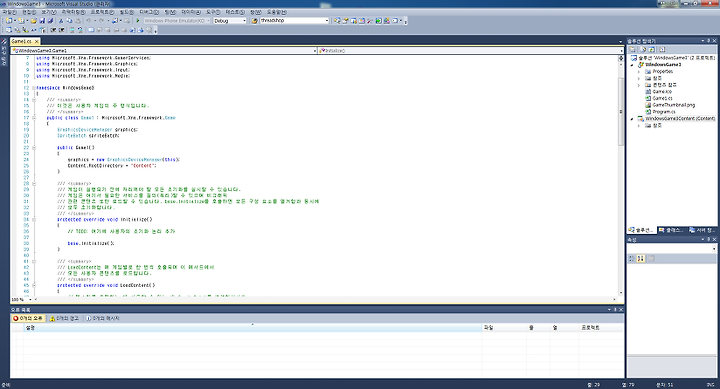Close the Game1.cs tab with X
The image size is (720, 389).
pos(37,41)
